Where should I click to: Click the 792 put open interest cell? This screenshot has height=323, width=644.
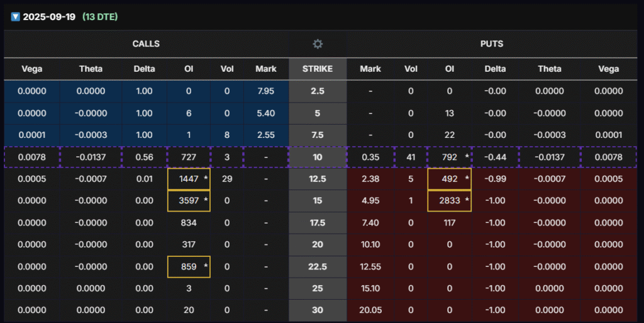(449, 157)
